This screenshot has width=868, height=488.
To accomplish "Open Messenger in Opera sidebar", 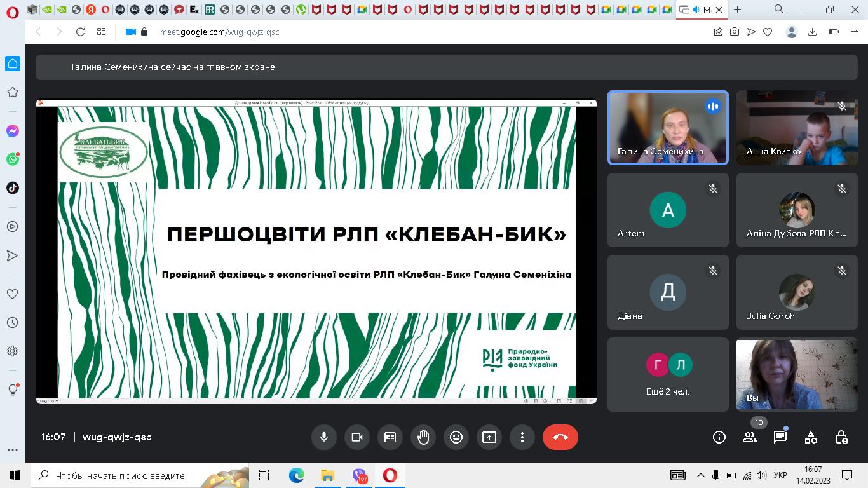I will point(12,131).
